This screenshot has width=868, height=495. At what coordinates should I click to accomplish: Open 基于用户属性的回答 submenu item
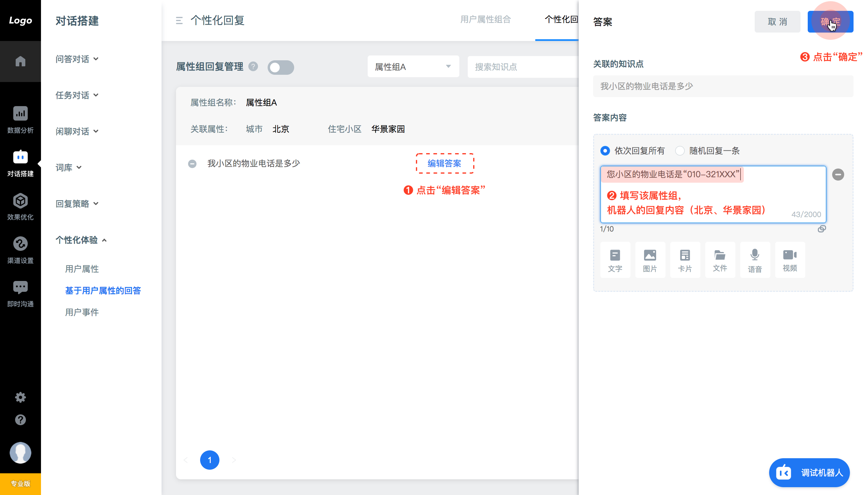(x=103, y=291)
